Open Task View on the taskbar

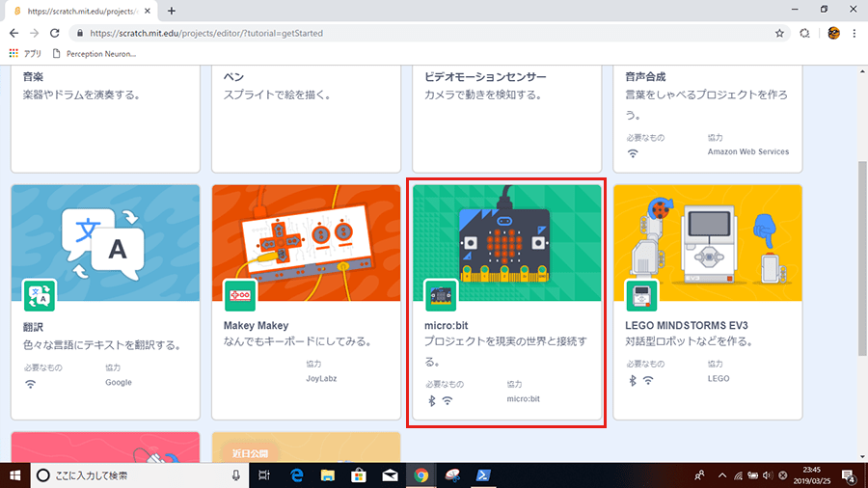pyautogui.click(x=264, y=475)
